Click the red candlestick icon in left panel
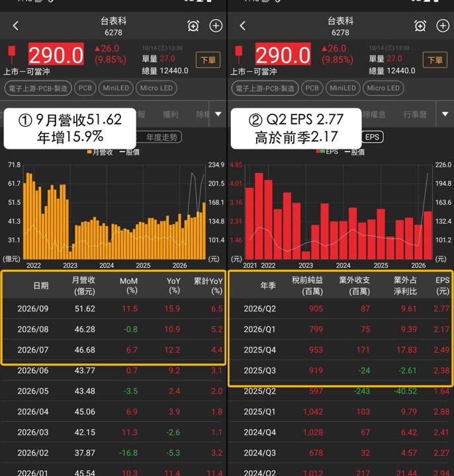Screen dimensions: 454x476 pos(11,54)
